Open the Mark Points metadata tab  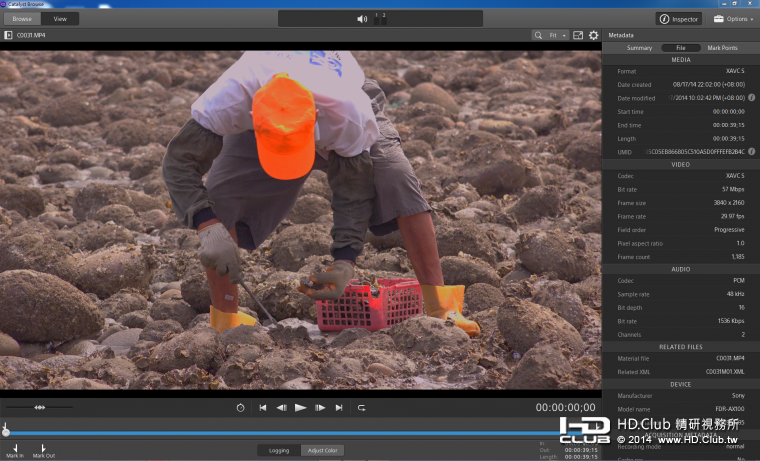722,48
